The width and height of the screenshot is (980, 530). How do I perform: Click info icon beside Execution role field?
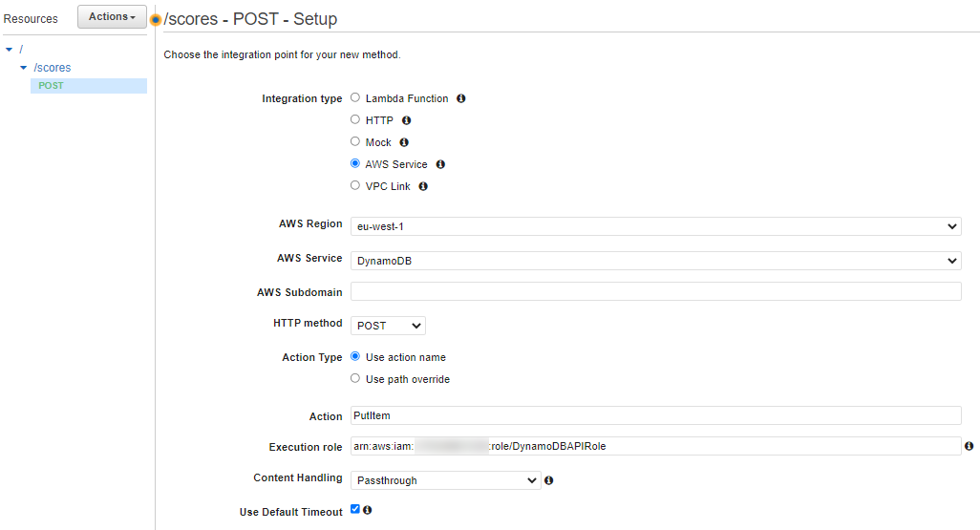pos(969,446)
